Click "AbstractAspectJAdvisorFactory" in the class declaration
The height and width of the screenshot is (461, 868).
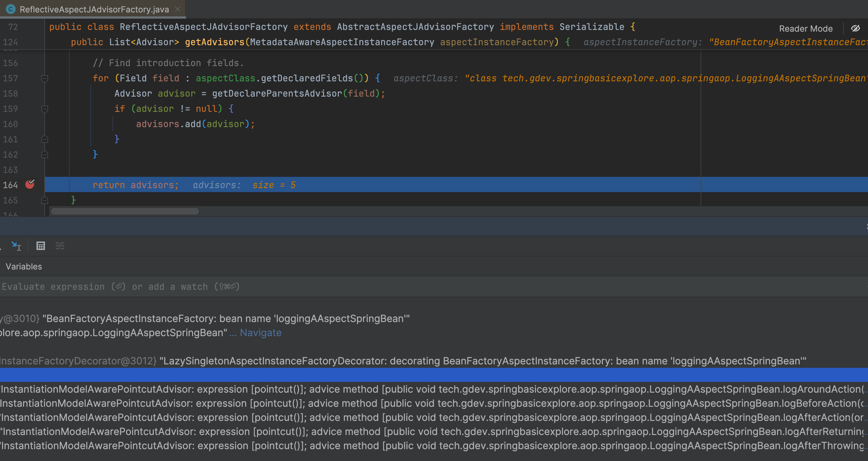(415, 27)
